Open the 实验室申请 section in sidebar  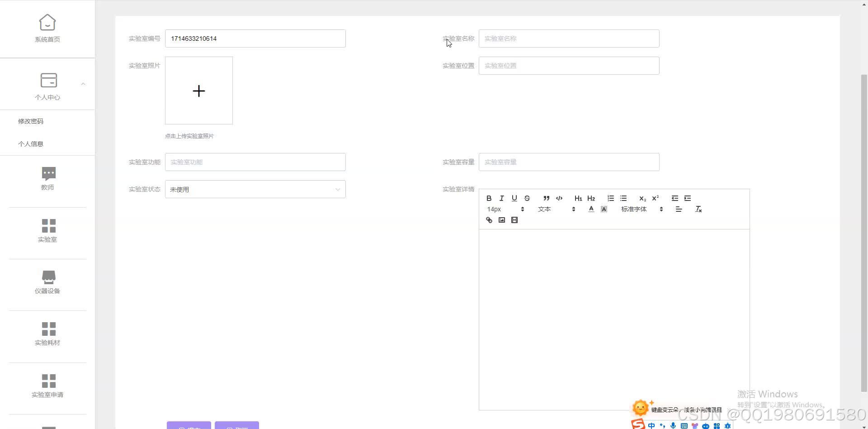tap(47, 386)
